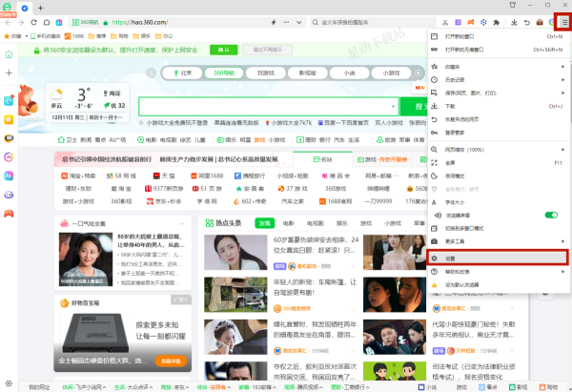Click the orange extension icon in the toolbar

[471, 22]
